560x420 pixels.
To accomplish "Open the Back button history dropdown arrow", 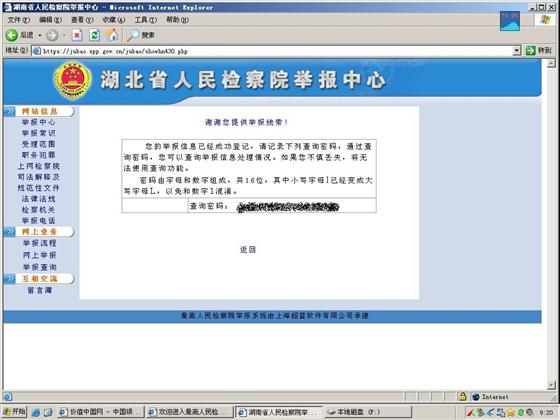I will pyautogui.click(x=40, y=35).
